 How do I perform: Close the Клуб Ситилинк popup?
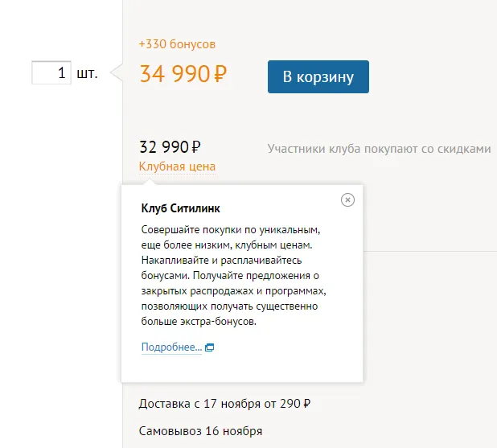347,200
